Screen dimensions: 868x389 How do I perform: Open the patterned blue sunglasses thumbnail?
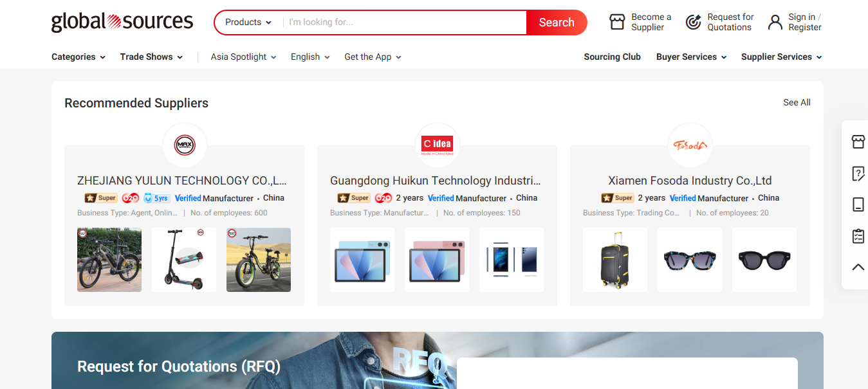(690, 260)
